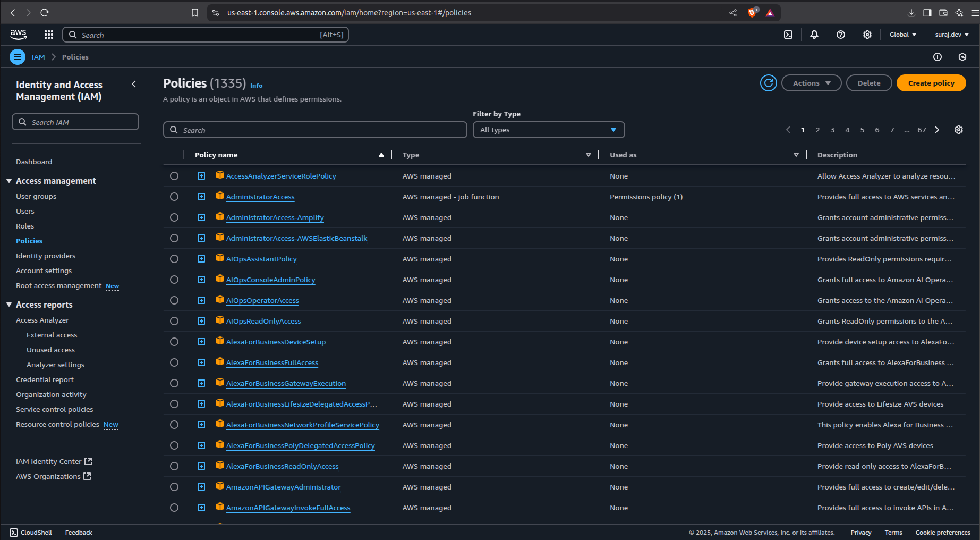Collapse the Access management section

(9, 181)
